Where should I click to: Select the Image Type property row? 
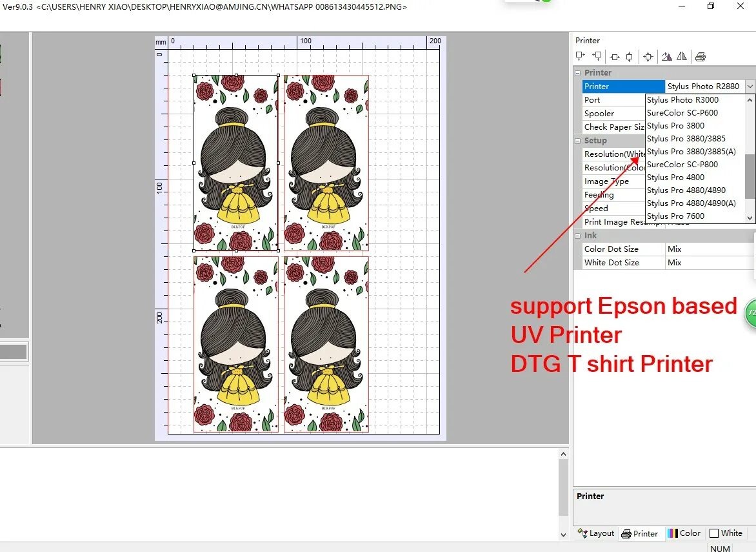614,181
